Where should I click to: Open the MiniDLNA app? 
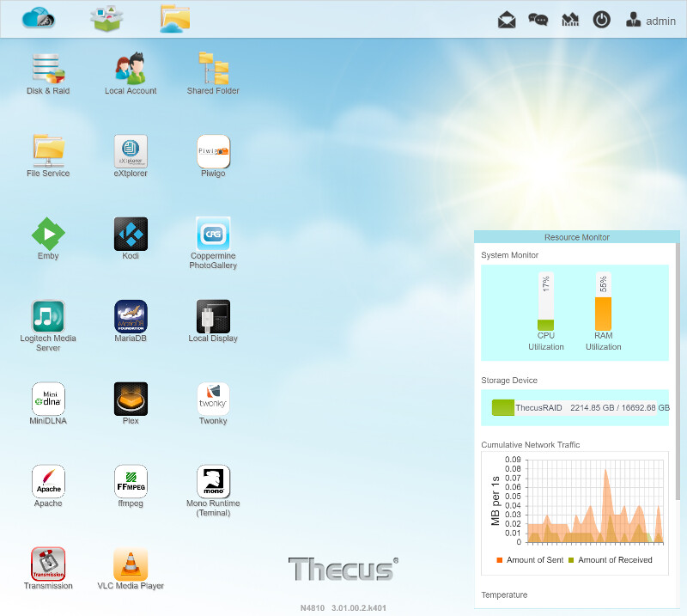click(48, 399)
